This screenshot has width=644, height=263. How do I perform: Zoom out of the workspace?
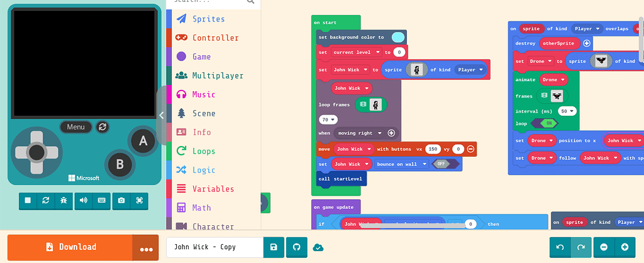(x=604, y=247)
